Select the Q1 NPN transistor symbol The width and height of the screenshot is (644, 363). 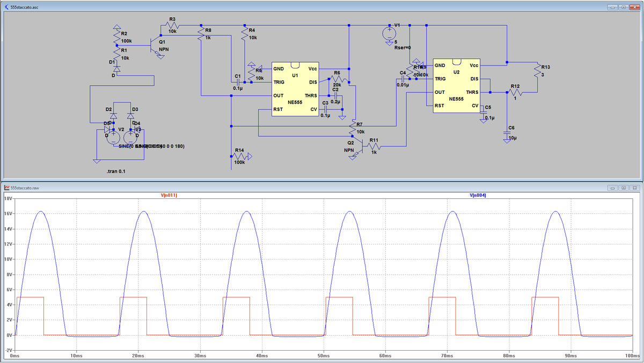click(x=156, y=44)
